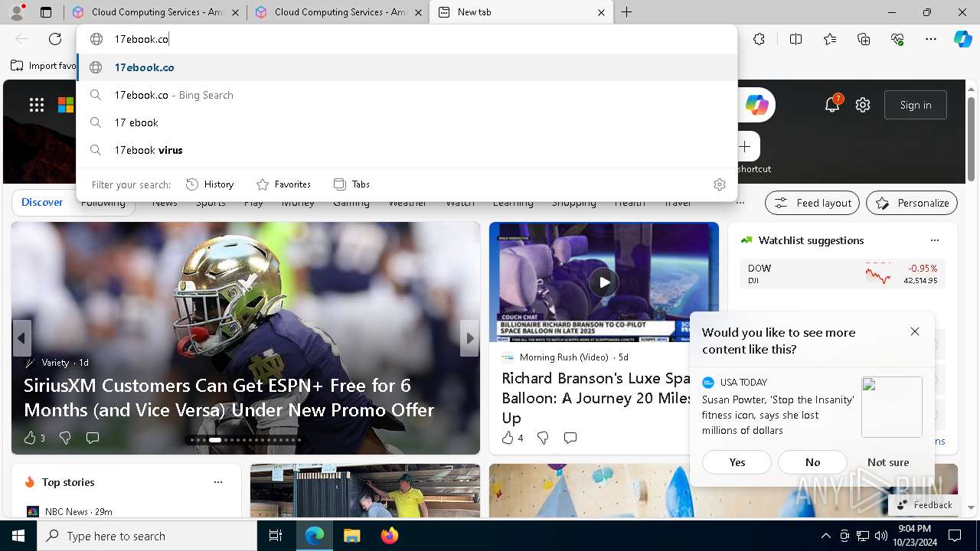Viewport: 980px width, 551px height.
Task: Open the Copilot icon on the page
Action: coord(757,105)
